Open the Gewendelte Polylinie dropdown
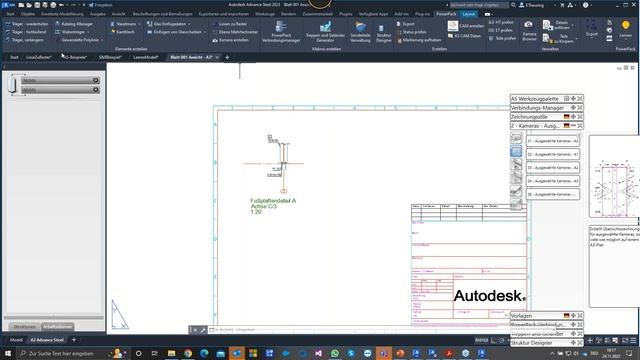 tap(102, 40)
